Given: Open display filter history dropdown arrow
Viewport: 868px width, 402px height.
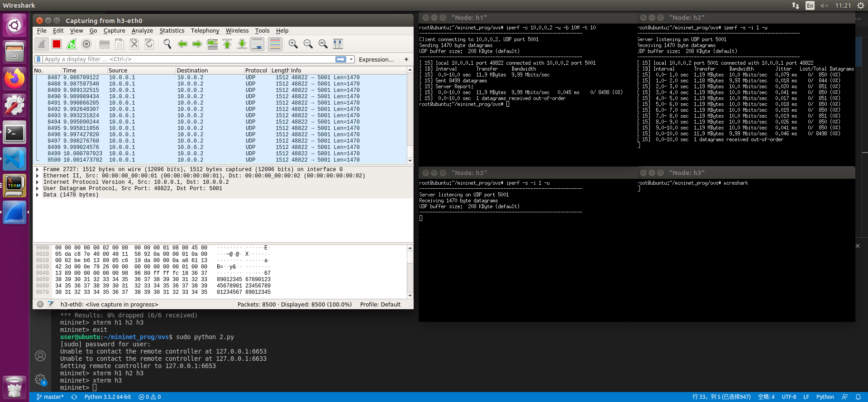Looking at the screenshot, I should [351, 59].
